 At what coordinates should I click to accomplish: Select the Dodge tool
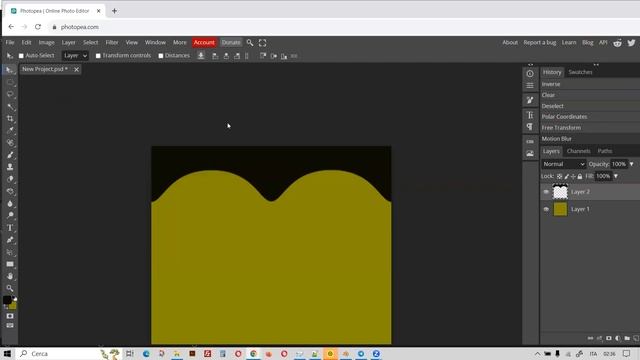pyautogui.click(x=10, y=216)
